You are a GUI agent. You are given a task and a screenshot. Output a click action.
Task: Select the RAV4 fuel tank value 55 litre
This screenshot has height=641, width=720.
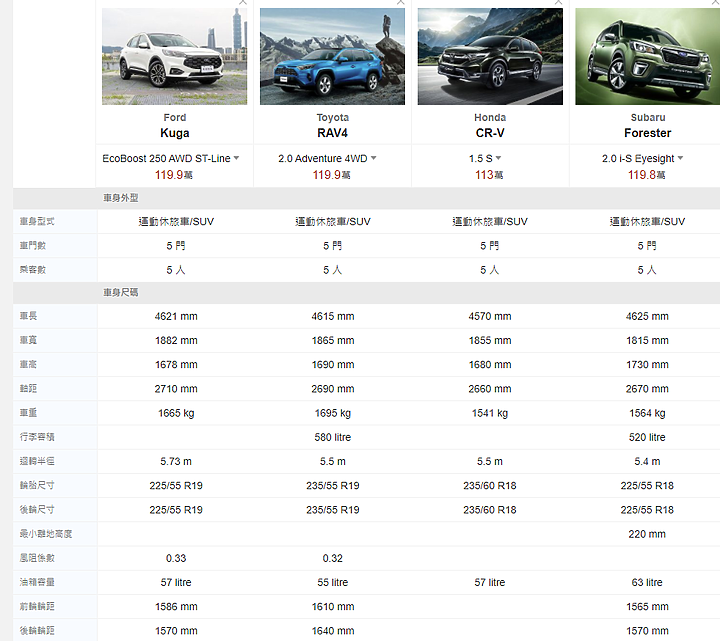pos(333,582)
